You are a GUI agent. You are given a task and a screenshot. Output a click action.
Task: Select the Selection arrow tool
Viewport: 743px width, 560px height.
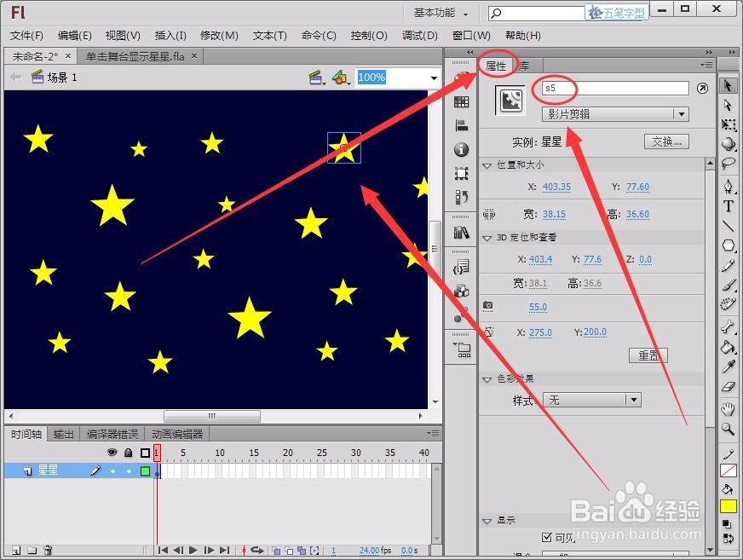tap(728, 86)
